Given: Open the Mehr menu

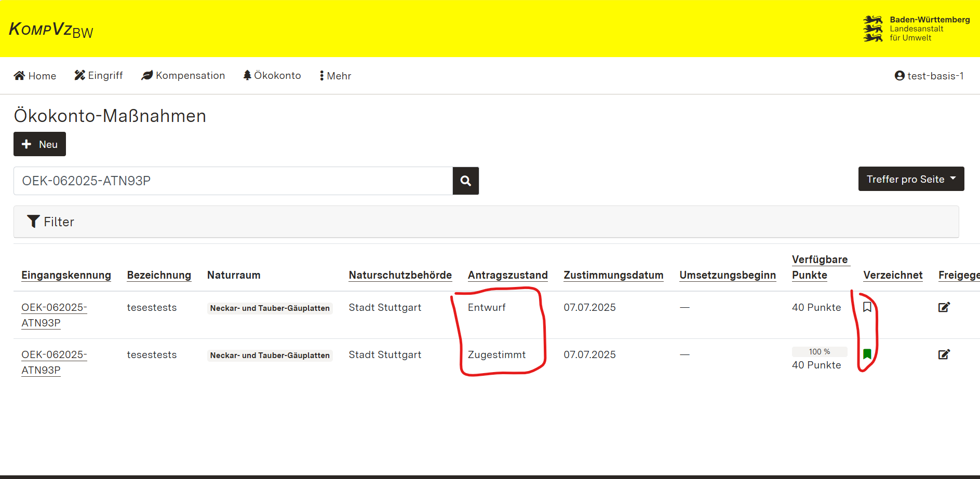Looking at the screenshot, I should click(335, 76).
